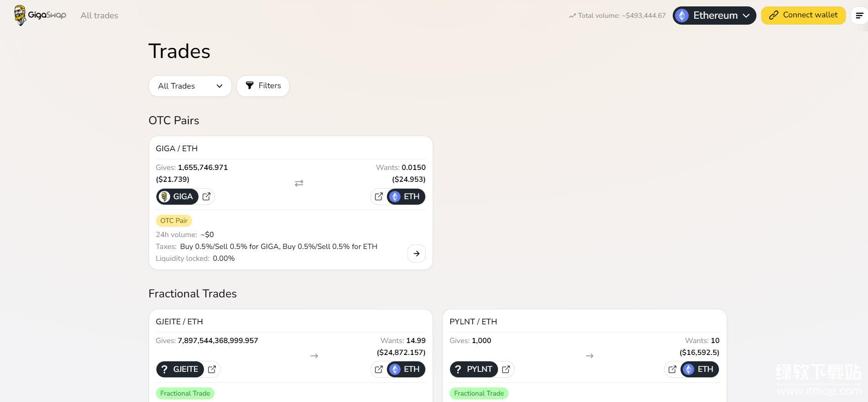Open external link beside ETH in GIGA pair
Image resolution: width=868 pixels, height=402 pixels.
[x=379, y=196]
